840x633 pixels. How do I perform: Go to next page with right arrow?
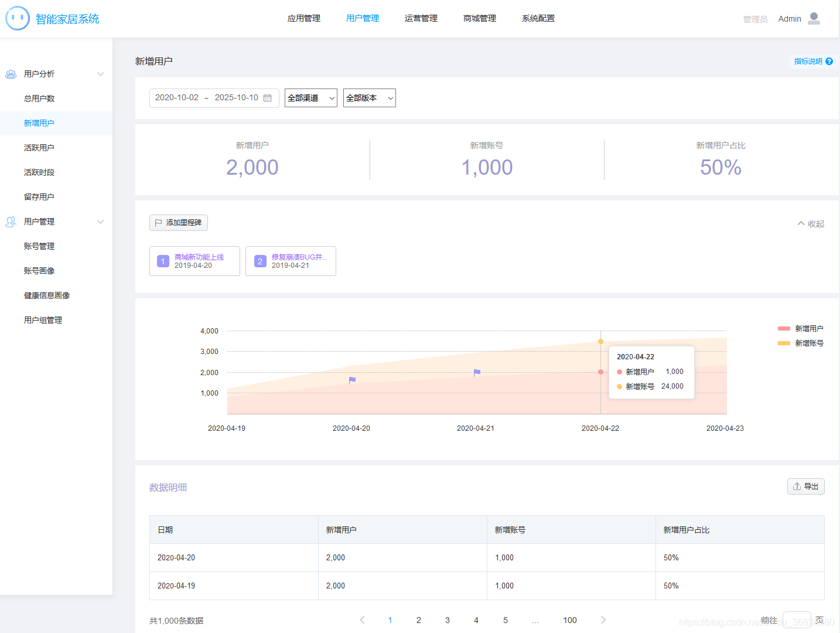click(x=603, y=620)
